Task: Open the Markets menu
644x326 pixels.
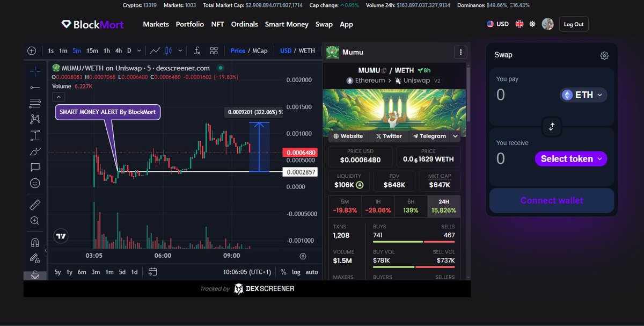Action: click(x=156, y=24)
